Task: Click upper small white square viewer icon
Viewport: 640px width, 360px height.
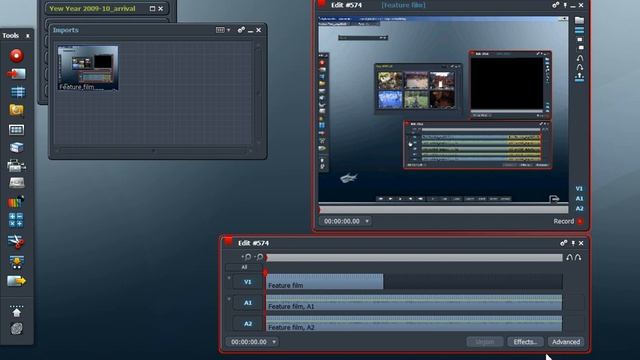Action: click(x=580, y=40)
